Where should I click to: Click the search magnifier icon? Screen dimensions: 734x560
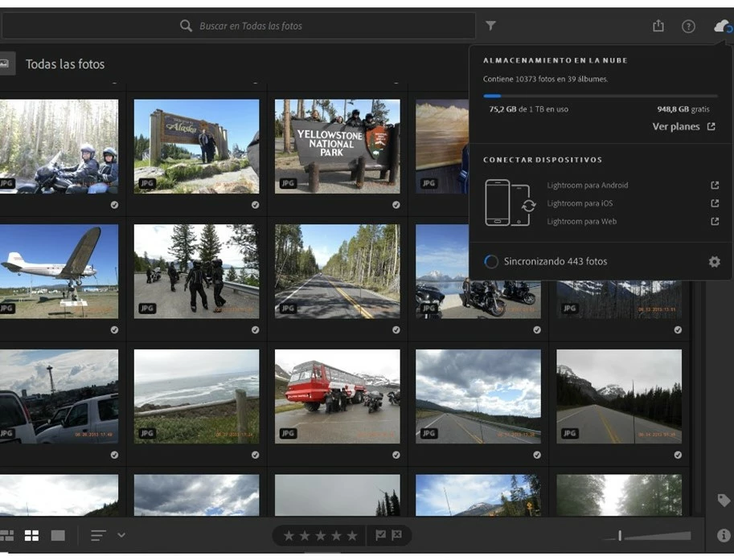[186, 26]
